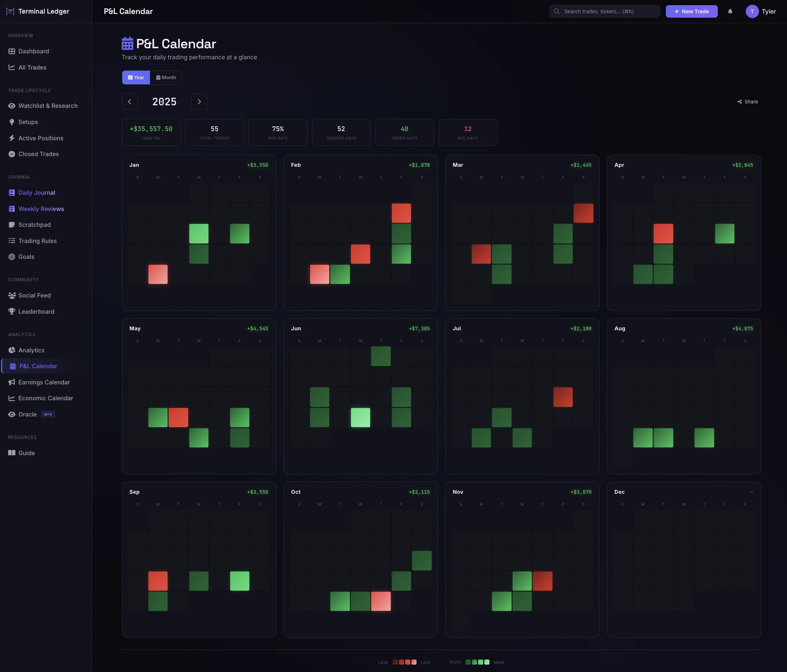Open Earnings Calendar megaphone item
Screen dimensions: 787x672
[x=44, y=382]
